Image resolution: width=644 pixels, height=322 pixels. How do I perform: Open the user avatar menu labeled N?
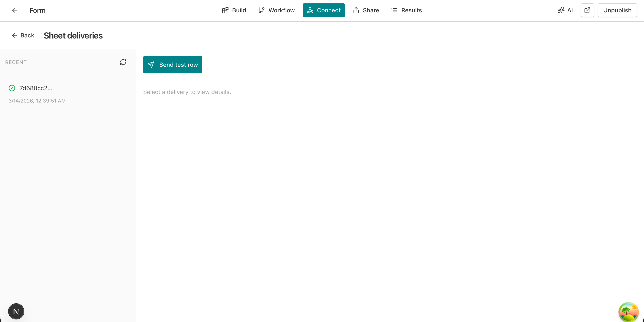[x=16, y=311]
